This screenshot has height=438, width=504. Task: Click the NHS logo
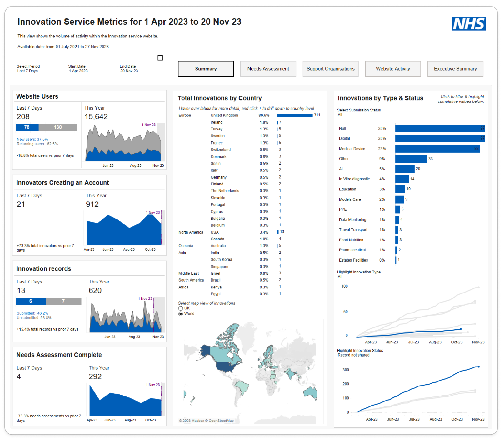tap(468, 24)
